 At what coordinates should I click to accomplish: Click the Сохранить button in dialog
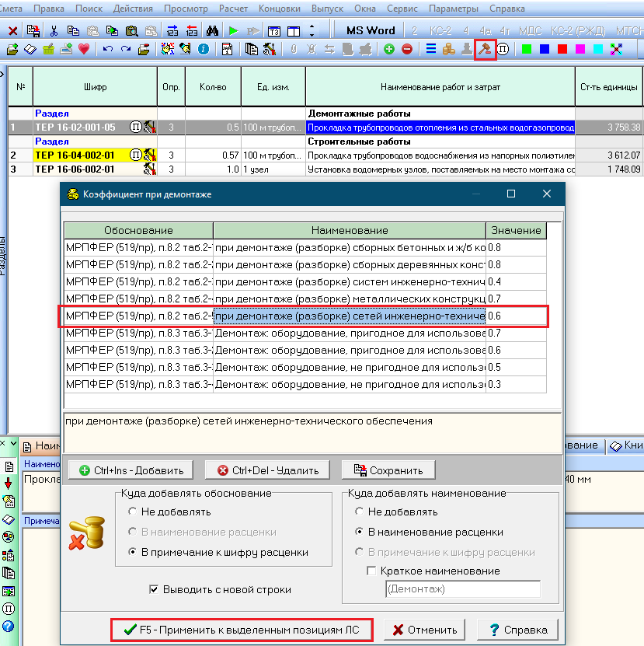[x=388, y=470]
